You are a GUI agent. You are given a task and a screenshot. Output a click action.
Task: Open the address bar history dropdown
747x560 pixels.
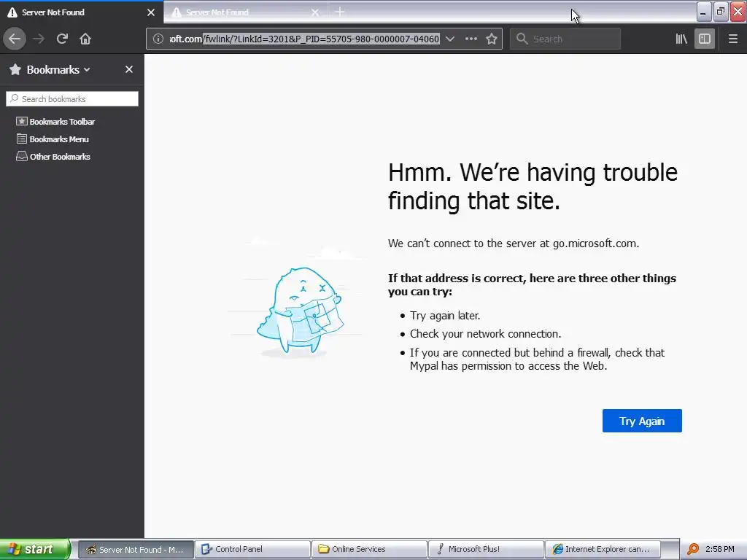tap(449, 39)
